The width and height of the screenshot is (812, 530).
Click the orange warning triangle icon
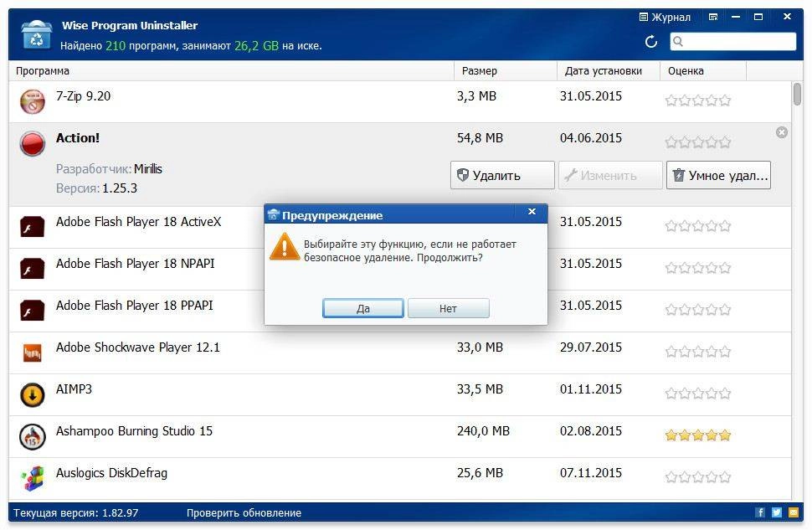tap(285, 247)
